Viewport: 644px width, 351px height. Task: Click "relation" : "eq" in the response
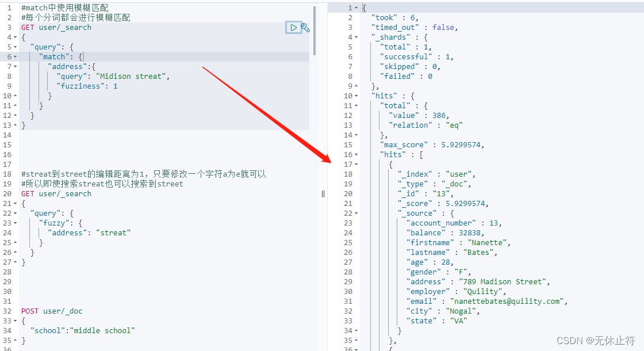425,125
